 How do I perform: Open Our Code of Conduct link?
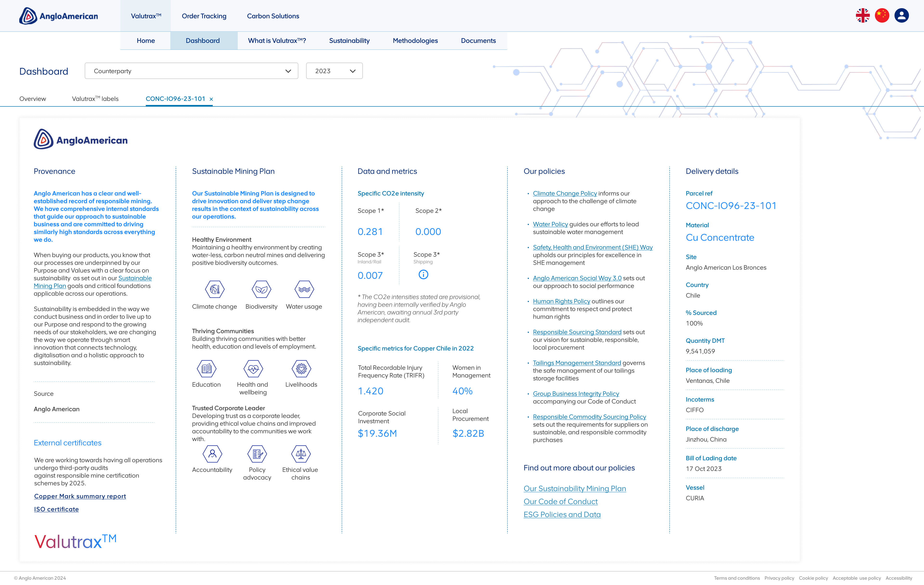coord(561,501)
